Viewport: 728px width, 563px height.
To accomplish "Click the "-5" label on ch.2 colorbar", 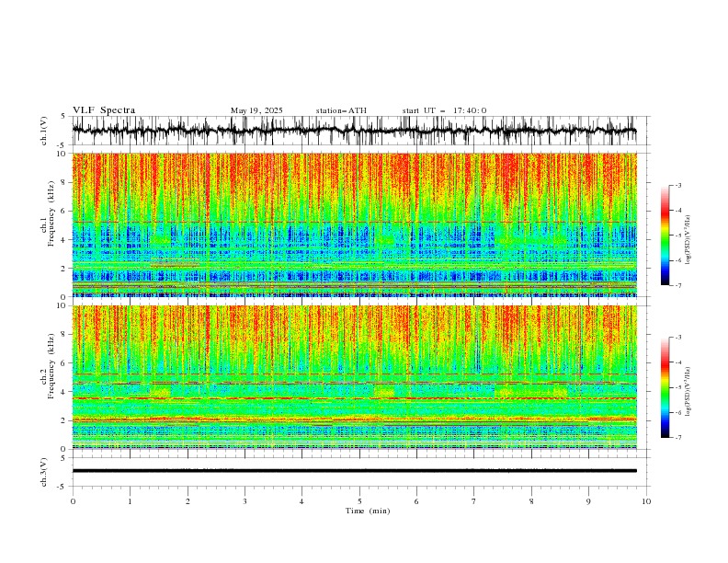I will (x=677, y=387).
